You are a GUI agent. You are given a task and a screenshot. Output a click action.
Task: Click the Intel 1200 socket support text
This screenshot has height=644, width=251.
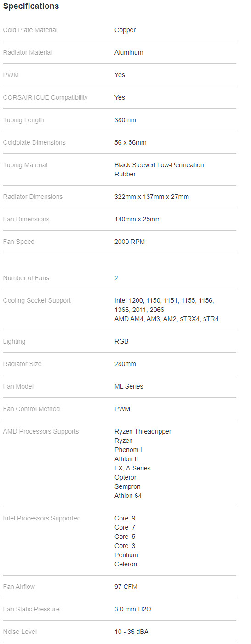click(129, 300)
